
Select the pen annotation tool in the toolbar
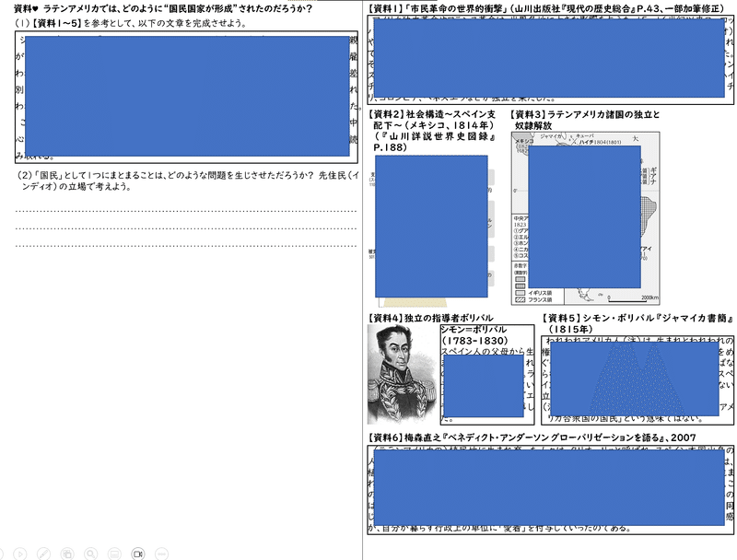point(43,553)
